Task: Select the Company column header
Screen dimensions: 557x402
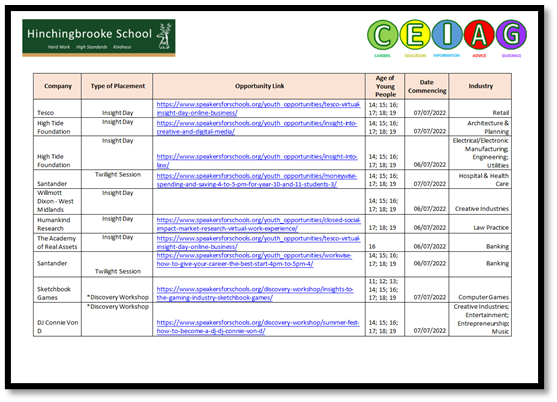Action: pyautogui.click(x=58, y=86)
